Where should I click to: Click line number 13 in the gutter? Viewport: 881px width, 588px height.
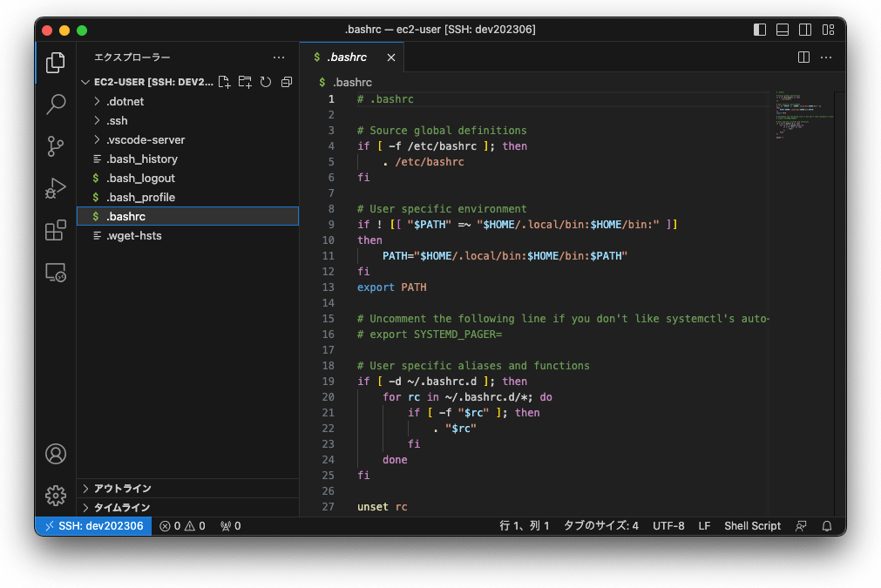pos(329,287)
